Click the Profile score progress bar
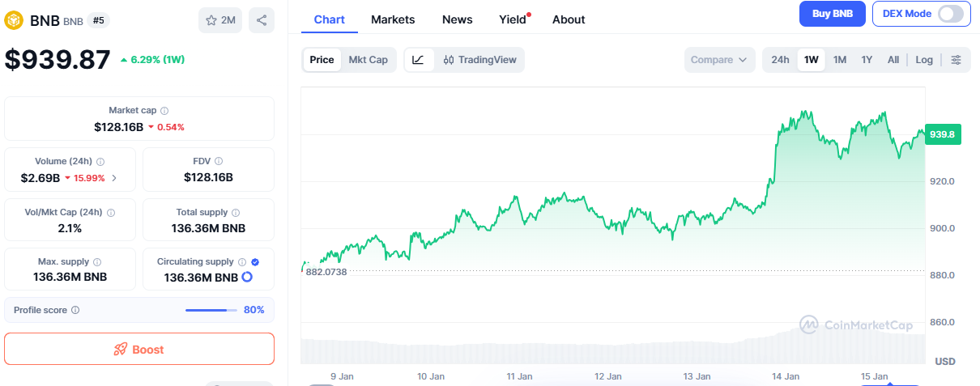This screenshot has height=386, width=980. point(211,311)
